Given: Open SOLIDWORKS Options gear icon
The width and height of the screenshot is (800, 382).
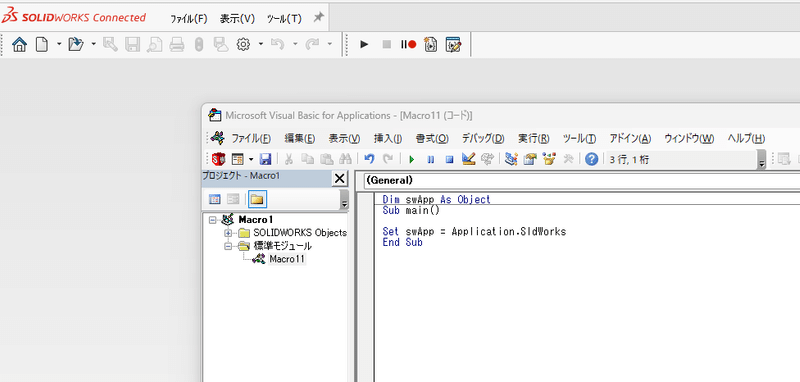Looking at the screenshot, I should [x=243, y=45].
